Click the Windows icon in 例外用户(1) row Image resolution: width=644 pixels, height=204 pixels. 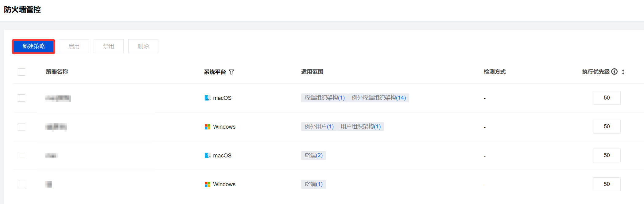[x=208, y=127]
